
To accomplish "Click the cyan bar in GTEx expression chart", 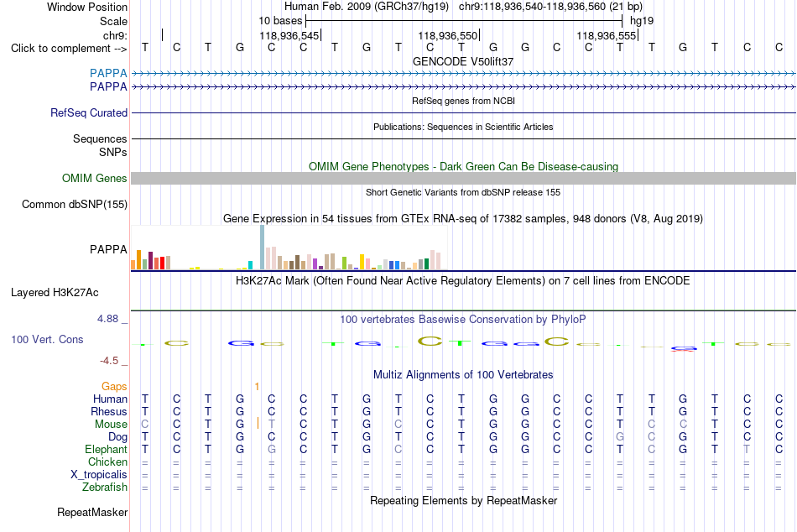I will click(x=250, y=265).
